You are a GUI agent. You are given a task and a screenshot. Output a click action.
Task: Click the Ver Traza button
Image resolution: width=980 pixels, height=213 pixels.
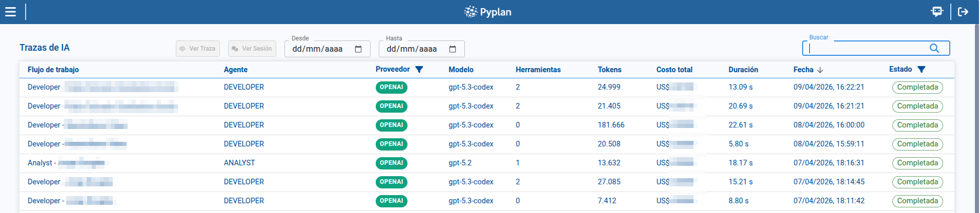click(x=198, y=49)
